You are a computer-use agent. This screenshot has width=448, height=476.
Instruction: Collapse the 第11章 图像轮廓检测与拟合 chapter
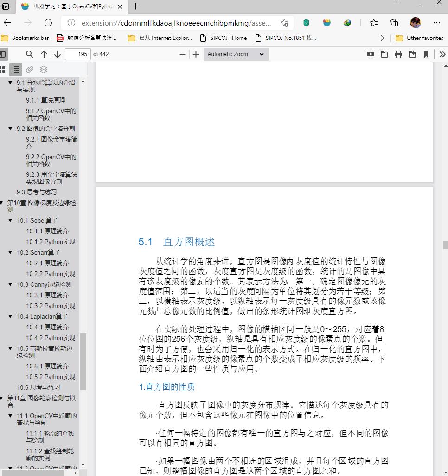[x=1, y=398]
